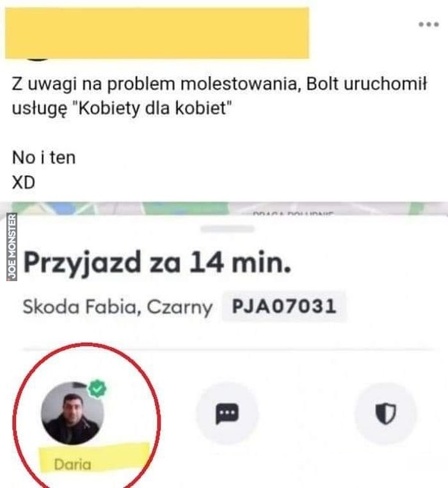Tap the grey bottom sheet drag handle
Viewport: 448px width, 488px height.
[227, 229]
